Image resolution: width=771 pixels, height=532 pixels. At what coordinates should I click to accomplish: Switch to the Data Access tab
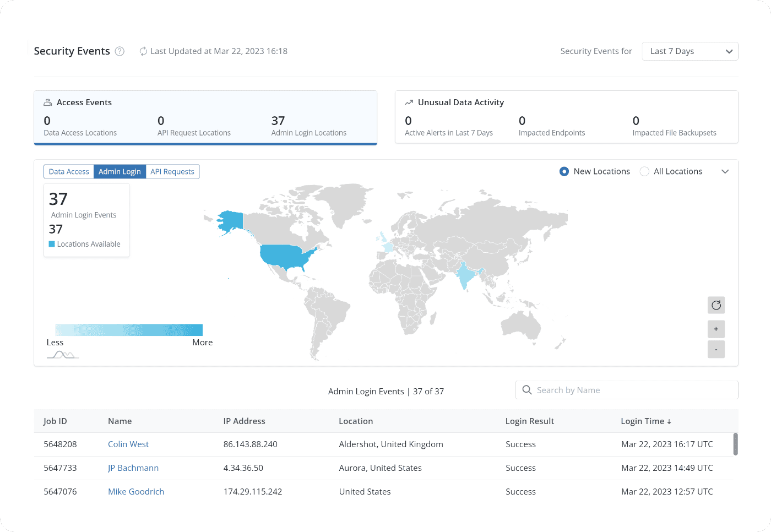coord(69,172)
